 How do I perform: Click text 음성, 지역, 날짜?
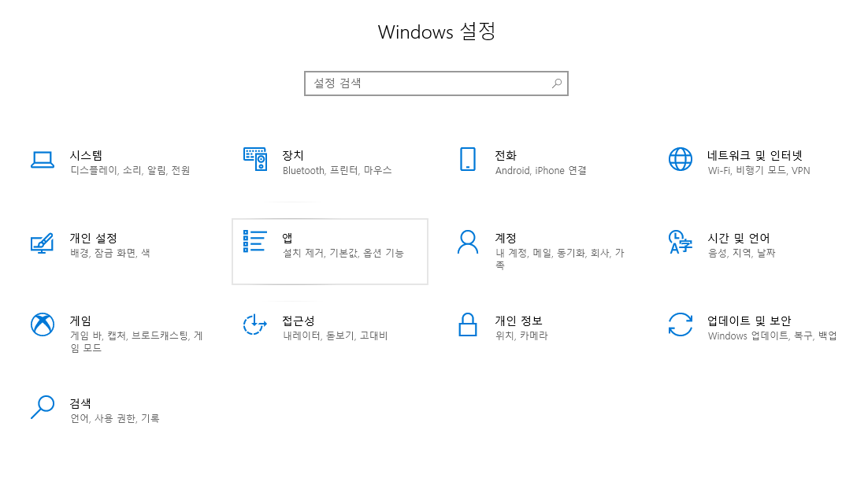742,253
